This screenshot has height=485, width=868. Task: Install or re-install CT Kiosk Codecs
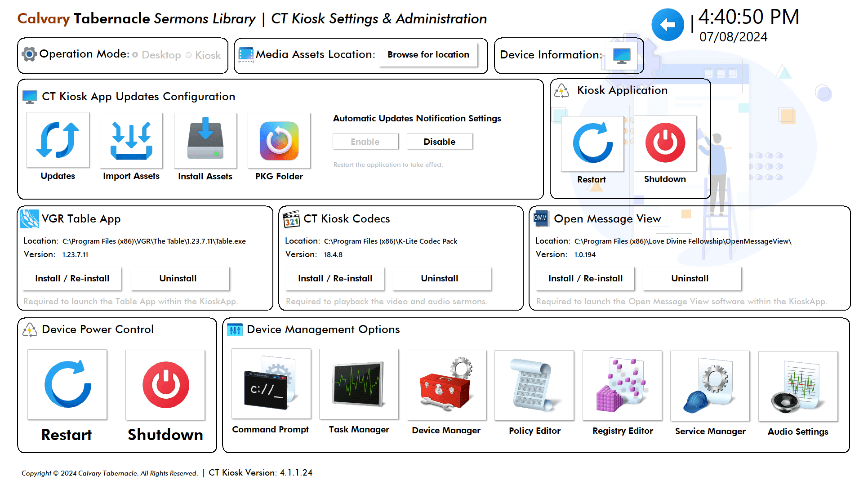(335, 278)
